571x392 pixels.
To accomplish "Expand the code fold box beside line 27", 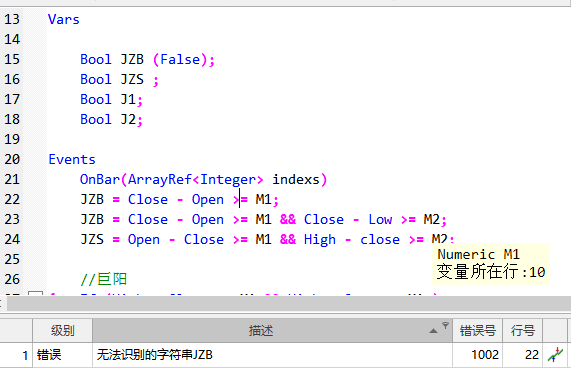I will click(x=35, y=294).
